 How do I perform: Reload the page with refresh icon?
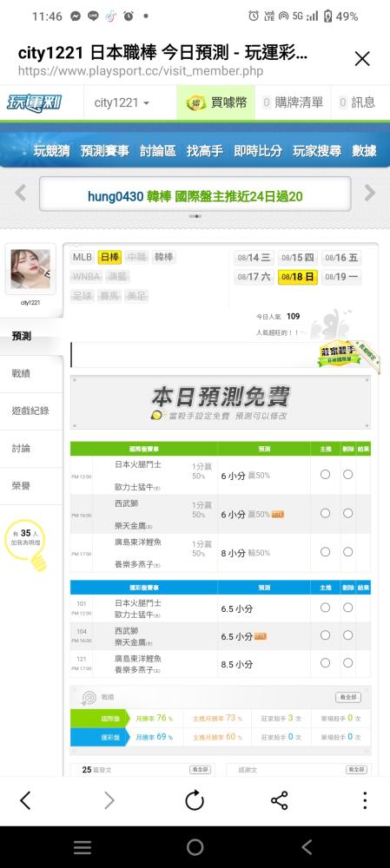(x=195, y=800)
